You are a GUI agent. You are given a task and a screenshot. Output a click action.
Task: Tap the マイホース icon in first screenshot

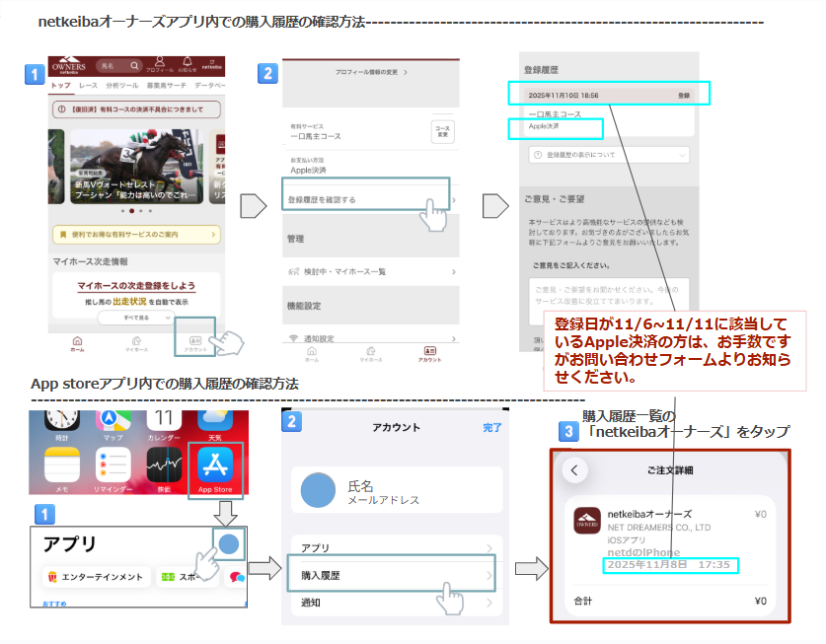coord(136,342)
